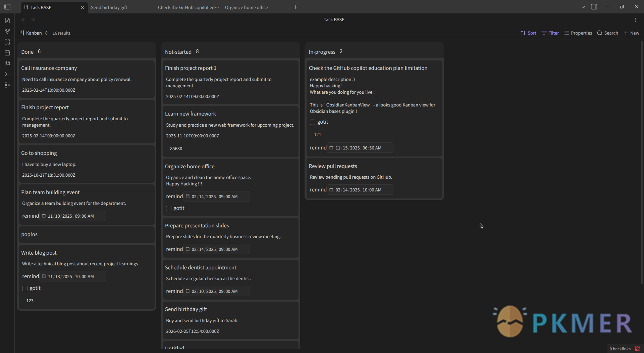Open the Kanban view switcher dropdown
This screenshot has width=644, height=353.
[34, 33]
